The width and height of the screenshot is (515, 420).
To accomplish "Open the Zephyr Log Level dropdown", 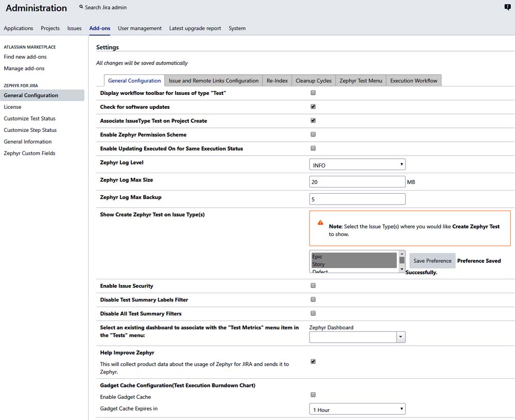I will click(x=357, y=165).
